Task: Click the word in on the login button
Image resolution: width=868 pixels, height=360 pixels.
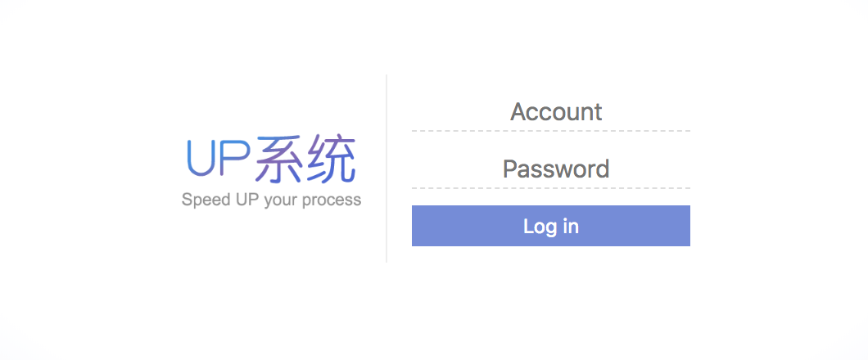Action: [569, 226]
